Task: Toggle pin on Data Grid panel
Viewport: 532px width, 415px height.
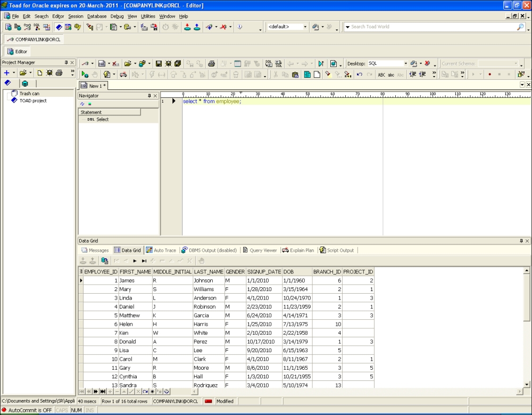Action: tap(521, 240)
